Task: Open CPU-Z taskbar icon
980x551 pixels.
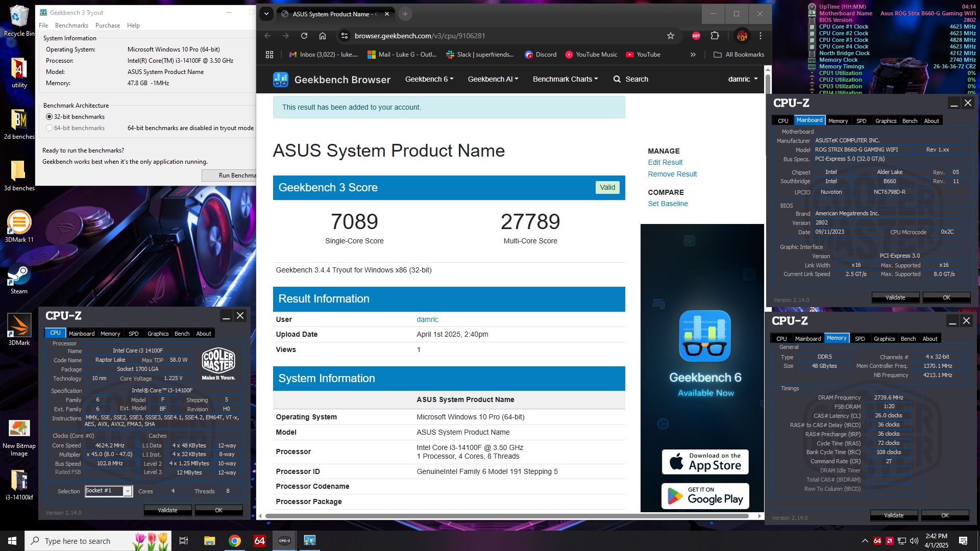Action: point(285,541)
